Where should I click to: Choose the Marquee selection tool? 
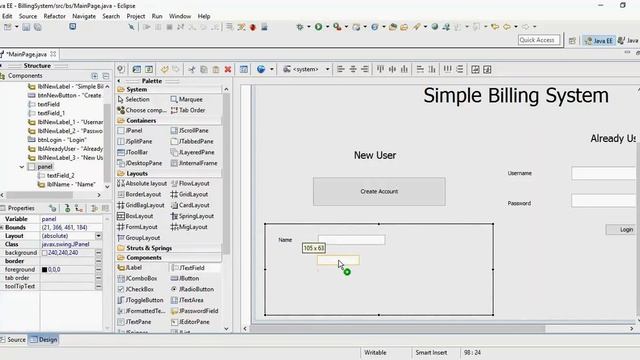187,99
